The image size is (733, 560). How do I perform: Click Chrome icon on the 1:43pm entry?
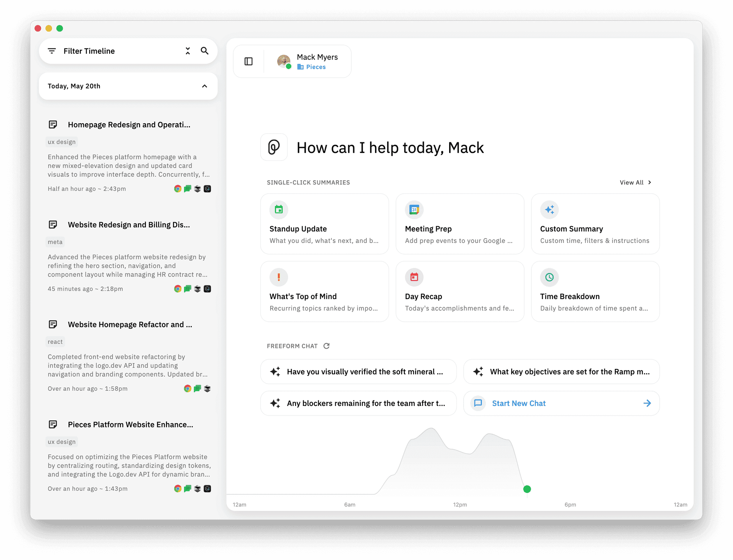178,489
